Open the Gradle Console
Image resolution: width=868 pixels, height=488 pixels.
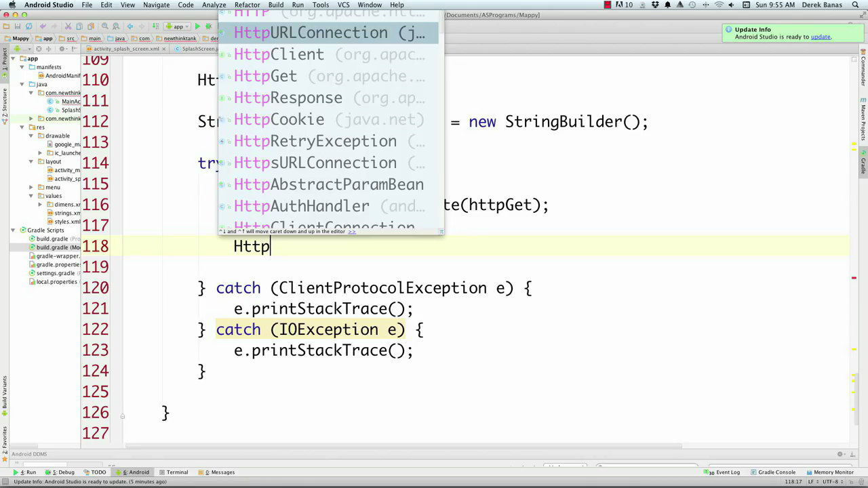773,472
